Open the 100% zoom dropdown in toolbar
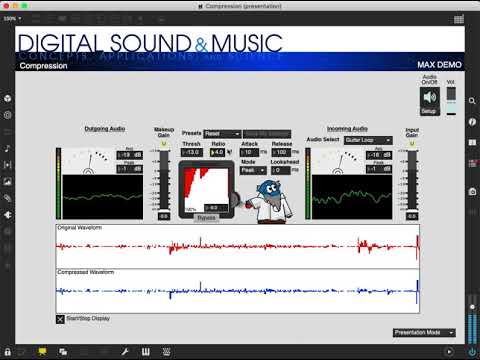This screenshot has height=360, width=480. (x=13, y=19)
